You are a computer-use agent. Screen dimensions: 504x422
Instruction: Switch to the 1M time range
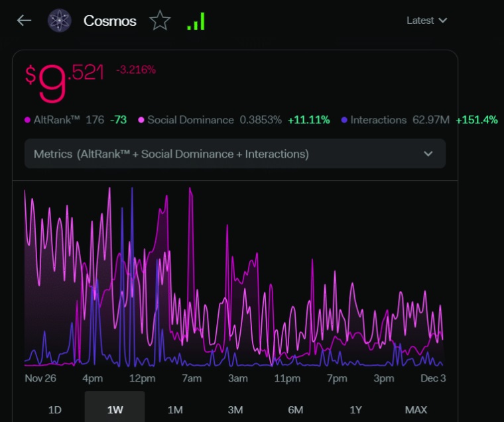(x=175, y=410)
